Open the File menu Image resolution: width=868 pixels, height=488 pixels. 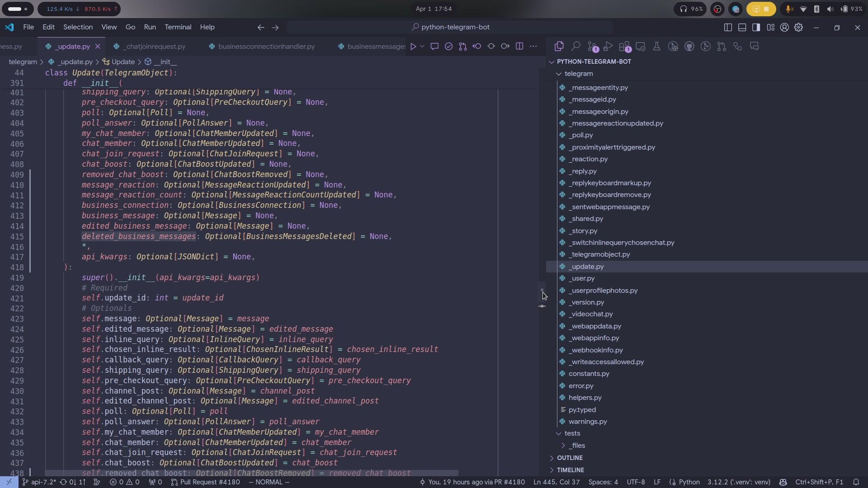[28, 27]
